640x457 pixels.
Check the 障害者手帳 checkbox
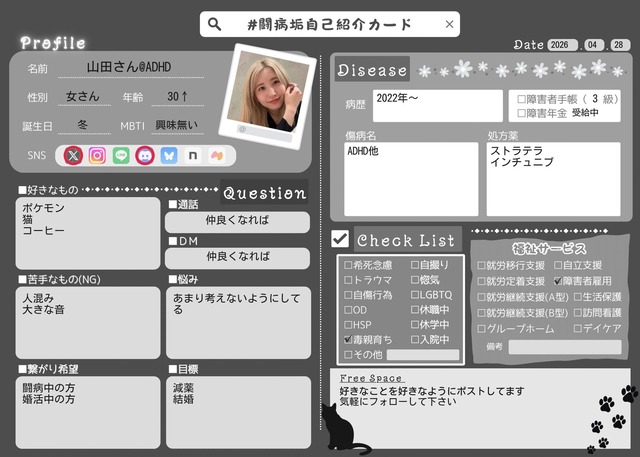521,99
